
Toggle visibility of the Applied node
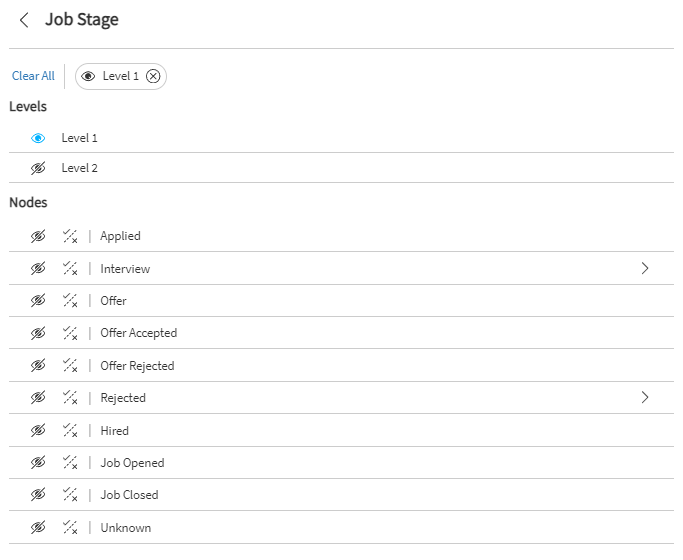[38, 236]
